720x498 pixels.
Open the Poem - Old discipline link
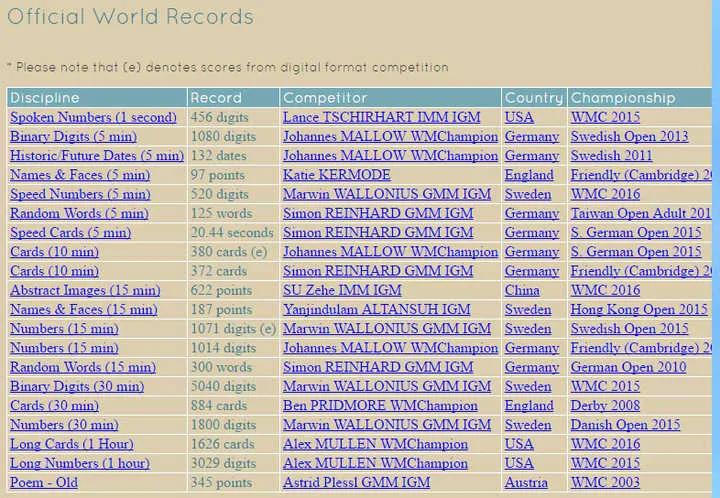[44, 483]
